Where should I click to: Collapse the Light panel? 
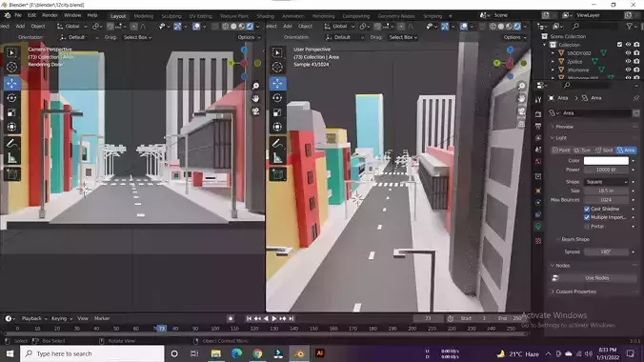coord(560,137)
